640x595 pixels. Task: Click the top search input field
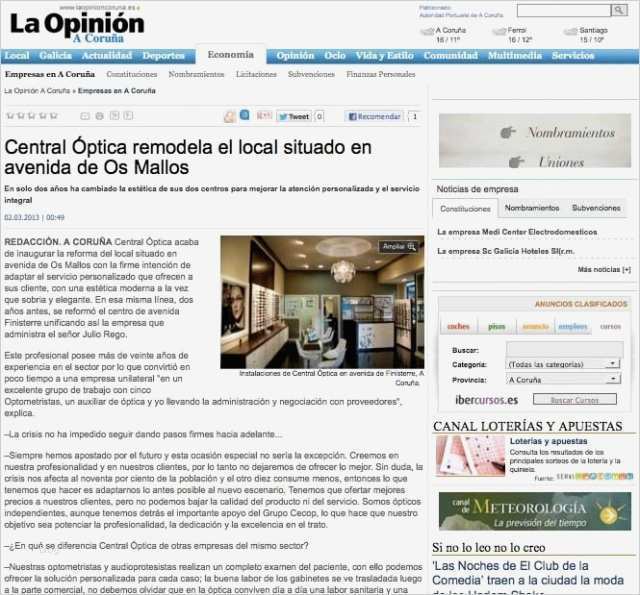564,11
